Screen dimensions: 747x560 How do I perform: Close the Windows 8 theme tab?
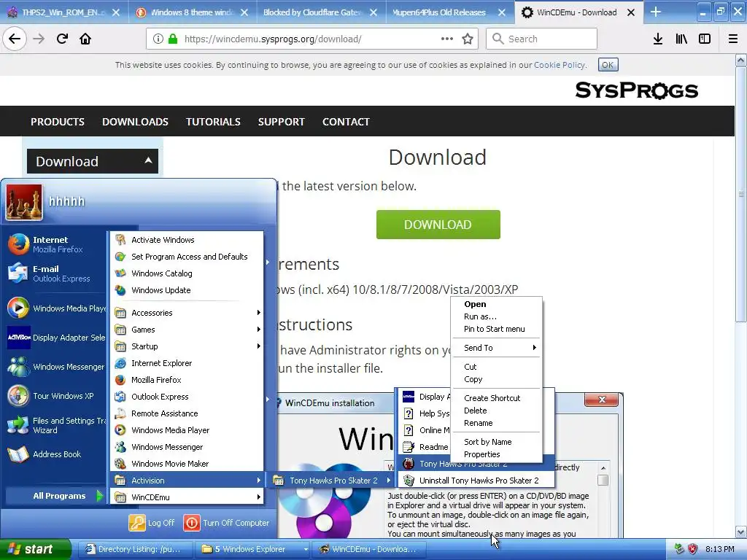[244, 13]
